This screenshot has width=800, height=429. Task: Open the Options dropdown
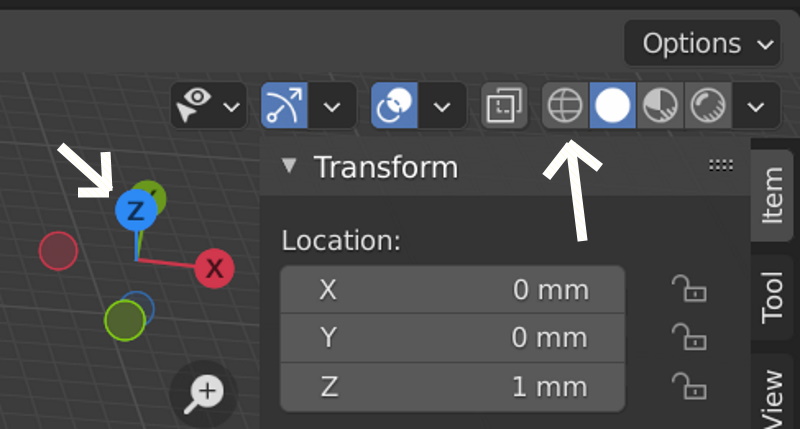coord(701,44)
